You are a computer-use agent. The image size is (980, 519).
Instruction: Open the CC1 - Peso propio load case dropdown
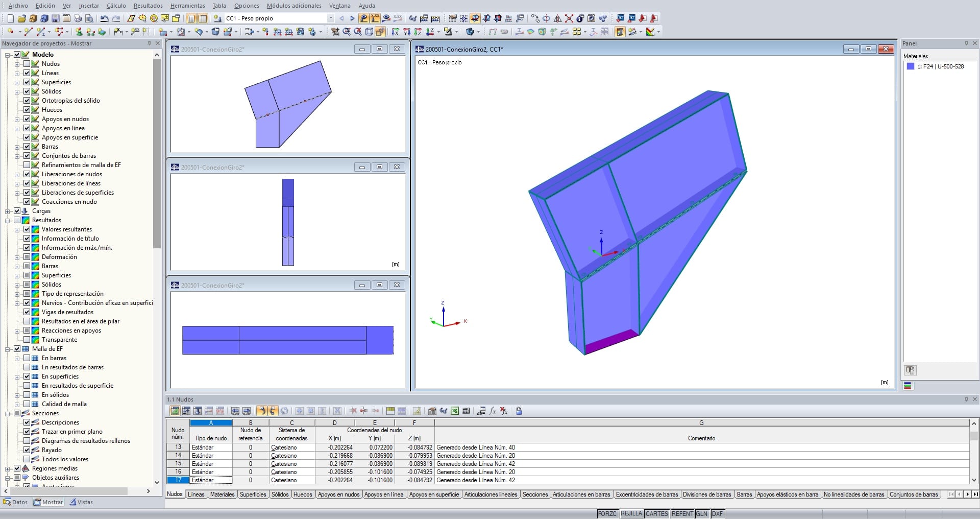point(330,18)
